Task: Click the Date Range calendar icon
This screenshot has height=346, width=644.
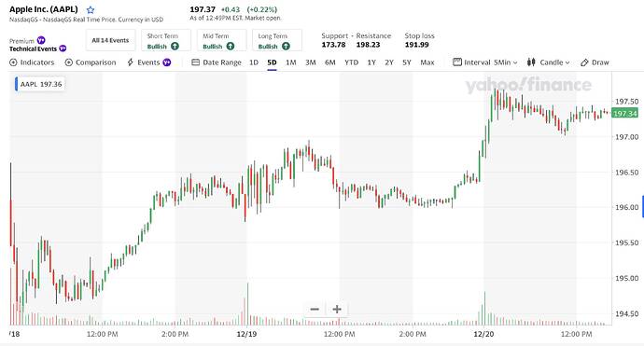Action: pyautogui.click(x=195, y=62)
